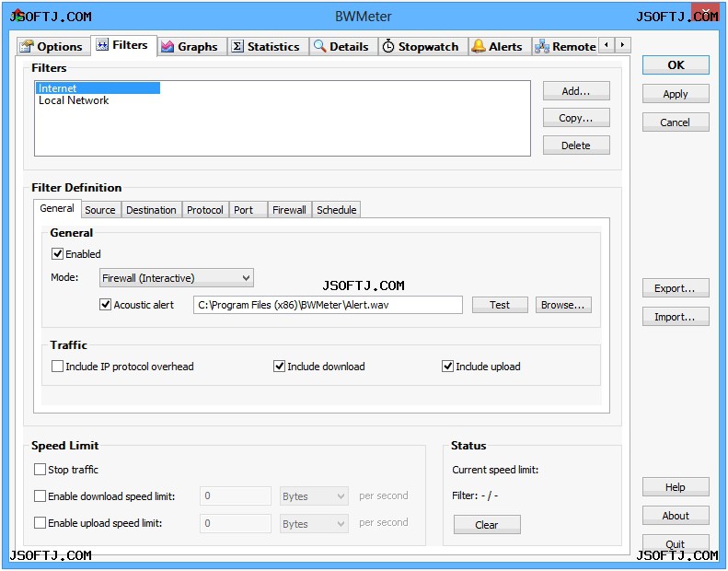Click the upload speed limit value field
Viewport: 728px width, 571px height.
tap(236, 524)
